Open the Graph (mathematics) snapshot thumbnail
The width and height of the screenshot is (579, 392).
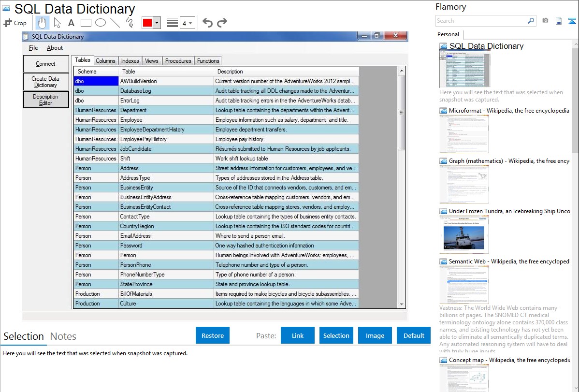(x=464, y=184)
